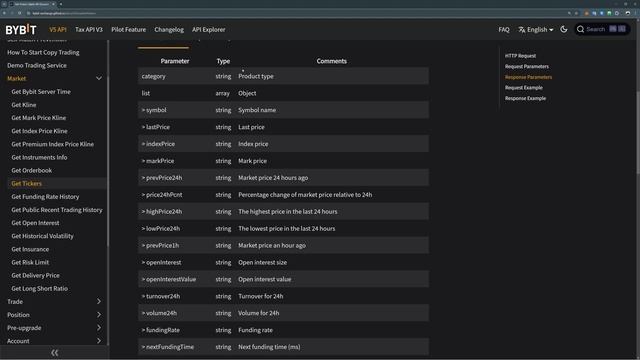Open the V5 API tab

[58, 29]
